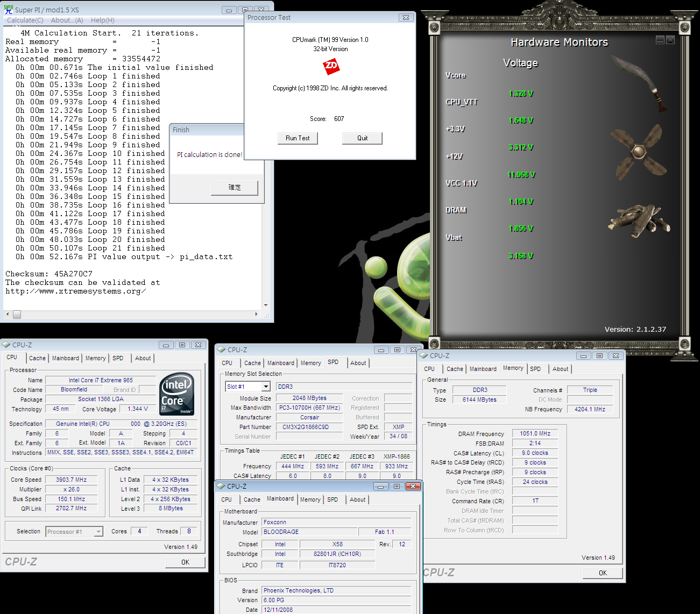700x614 pixels.
Task: Expand the Slot #1 memory slot dropdown
Action: (266, 387)
